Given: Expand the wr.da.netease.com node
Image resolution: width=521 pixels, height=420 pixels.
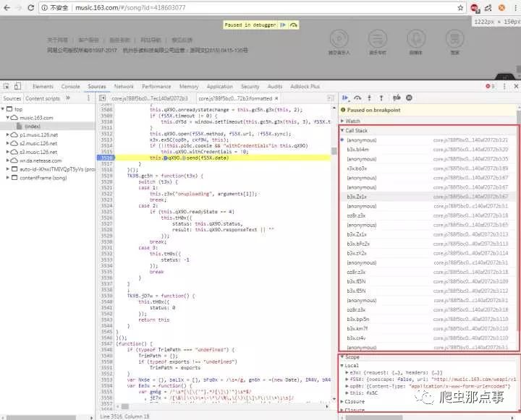Looking at the screenshot, I should (8, 160).
